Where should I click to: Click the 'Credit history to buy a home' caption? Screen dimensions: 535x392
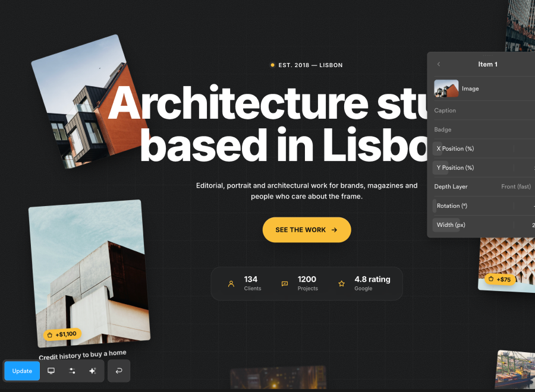coord(83,355)
